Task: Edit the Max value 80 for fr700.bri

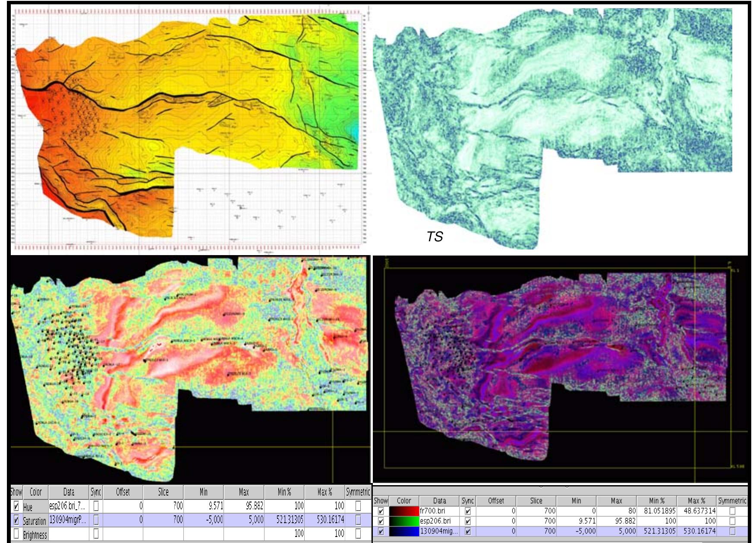Action: tap(617, 511)
